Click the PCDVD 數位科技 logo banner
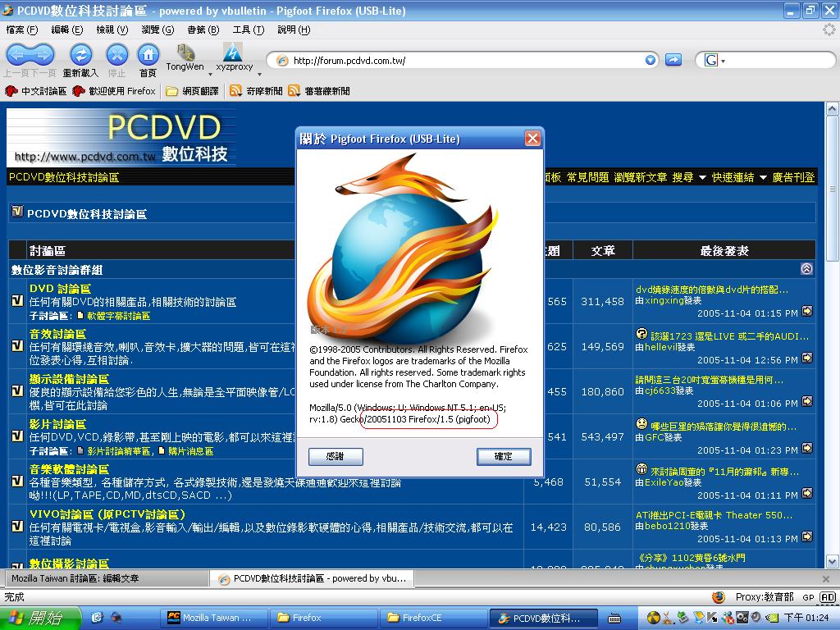Image resolution: width=840 pixels, height=630 pixels. [121, 138]
